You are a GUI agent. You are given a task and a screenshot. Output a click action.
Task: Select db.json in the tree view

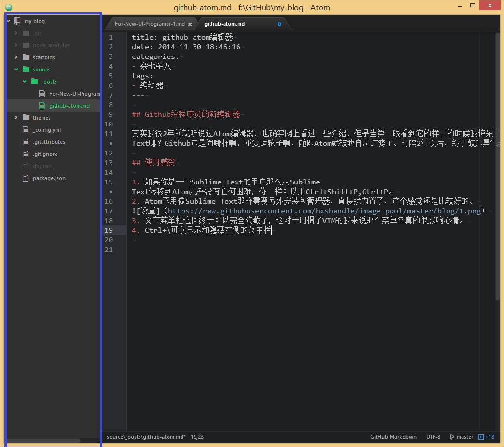pyautogui.click(x=42, y=166)
